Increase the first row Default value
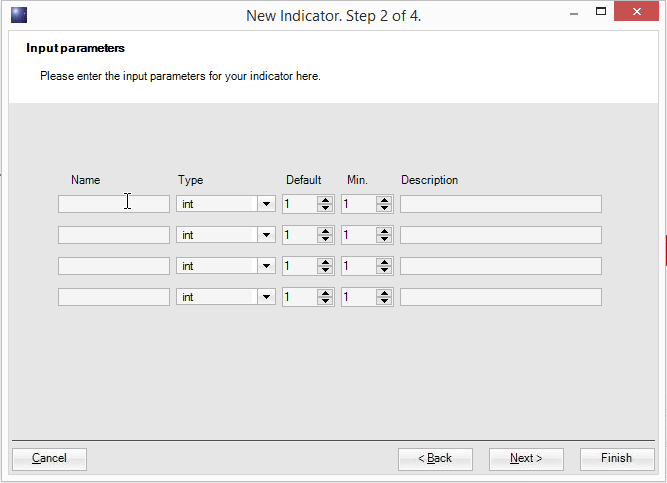 point(325,200)
